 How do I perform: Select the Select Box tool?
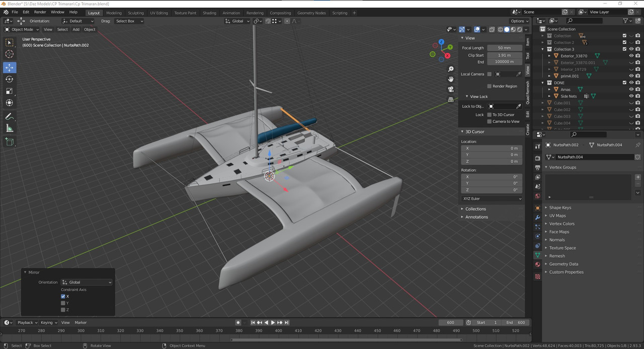pyautogui.click(x=10, y=43)
